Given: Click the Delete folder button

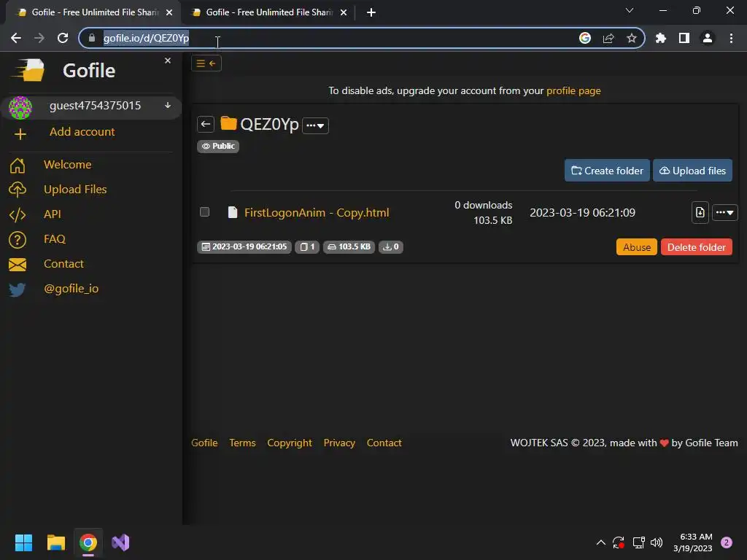Looking at the screenshot, I should [x=696, y=247].
